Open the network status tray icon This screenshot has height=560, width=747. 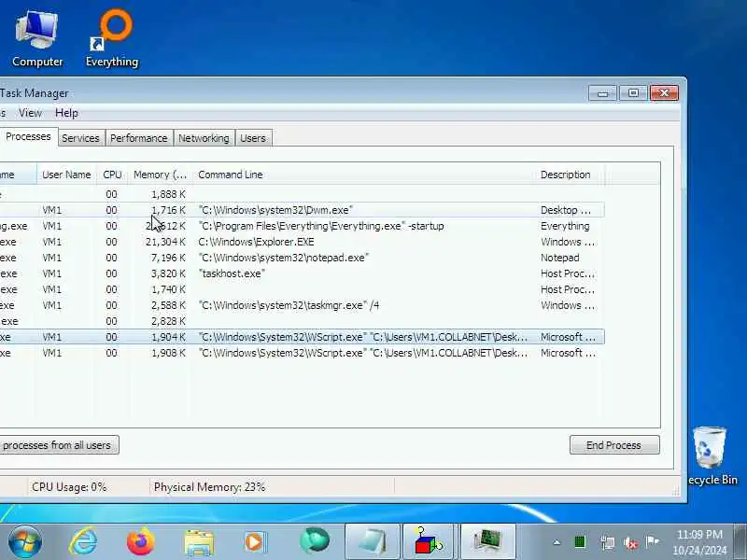click(x=608, y=542)
